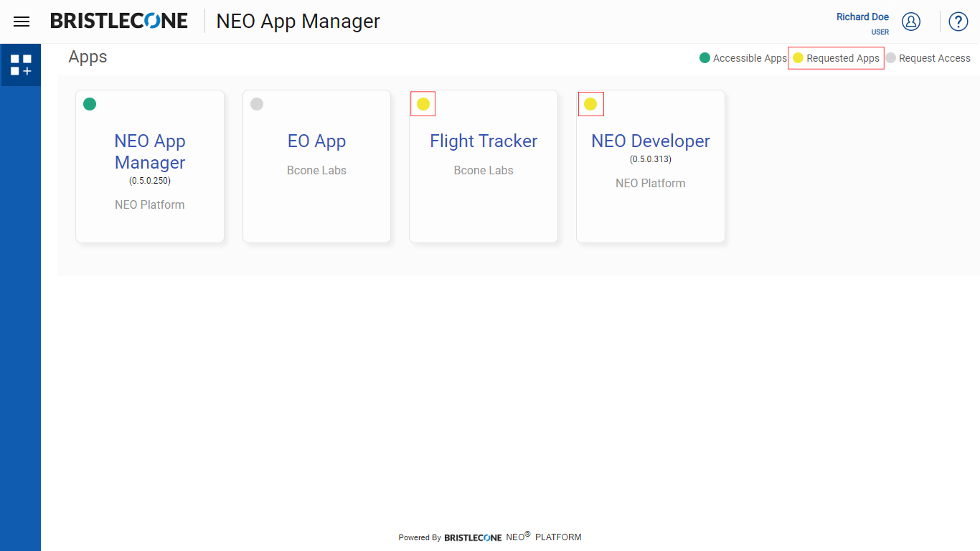980x551 pixels.
Task: Click green status dot on NEO App Manager card
Action: [90, 104]
